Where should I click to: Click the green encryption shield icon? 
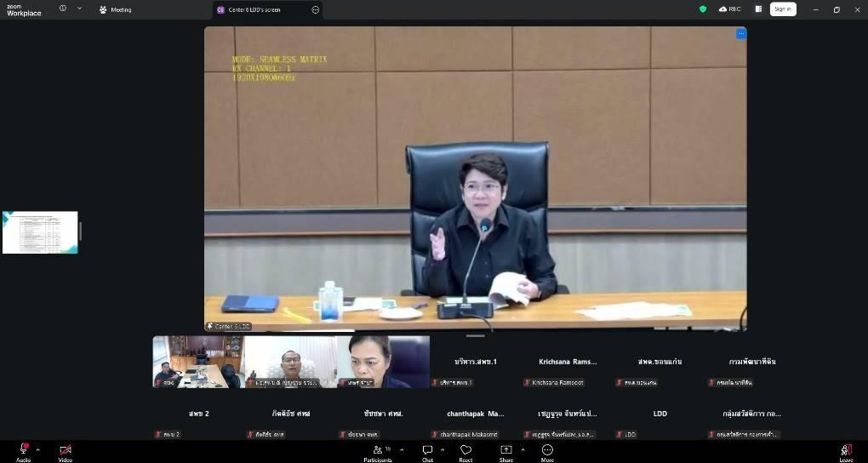[703, 9]
